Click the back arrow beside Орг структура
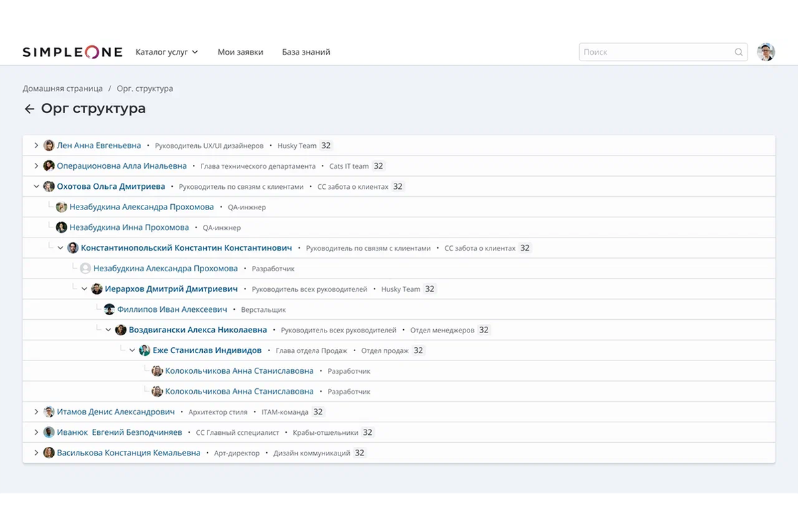Image resolution: width=798 pixels, height=532 pixels. (29, 109)
